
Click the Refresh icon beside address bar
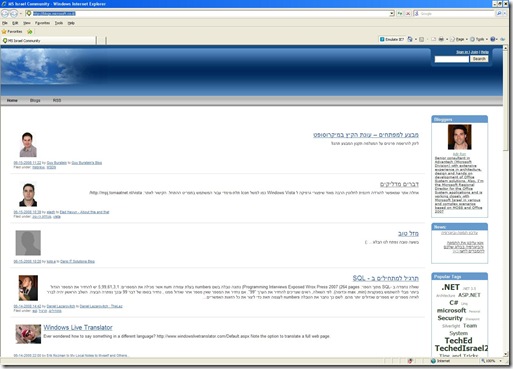pos(400,14)
